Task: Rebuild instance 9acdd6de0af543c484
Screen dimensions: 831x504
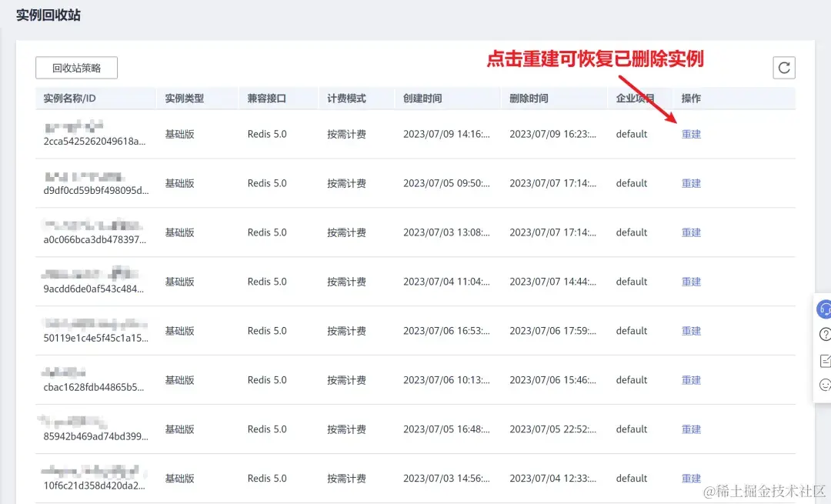Action: tap(690, 282)
